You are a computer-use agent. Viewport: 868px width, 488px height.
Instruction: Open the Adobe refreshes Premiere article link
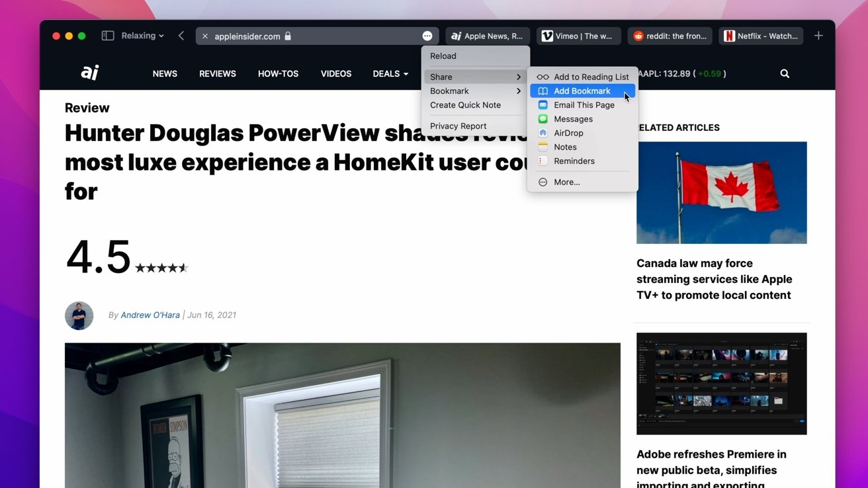pyautogui.click(x=712, y=469)
